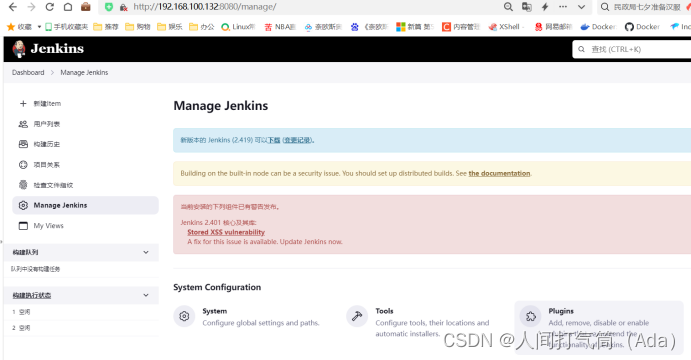Open the 购物 bookmark folder
Viewport: 691px width, 360px height.
click(138, 27)
